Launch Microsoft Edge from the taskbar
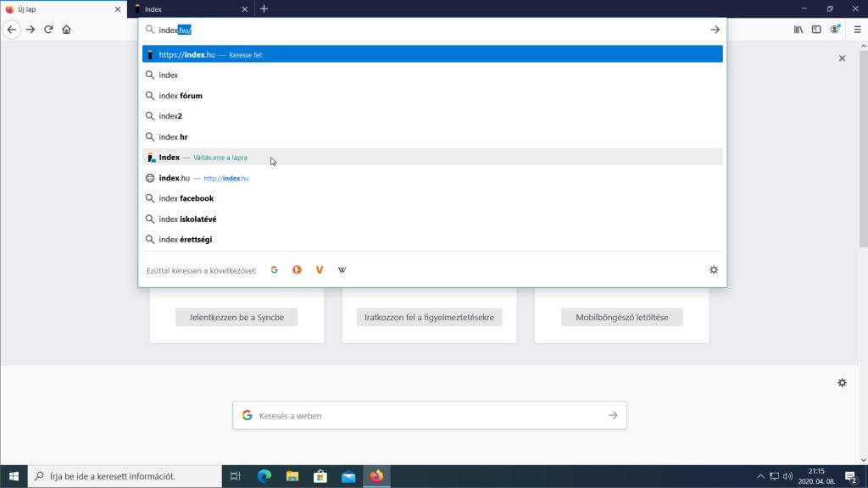Viewport: 868px width, 488px height. tap(264, 476)
